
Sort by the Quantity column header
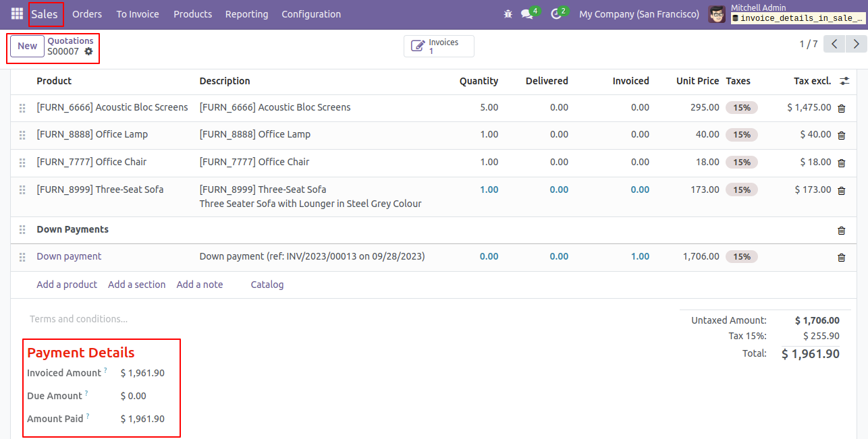[479, 81]
